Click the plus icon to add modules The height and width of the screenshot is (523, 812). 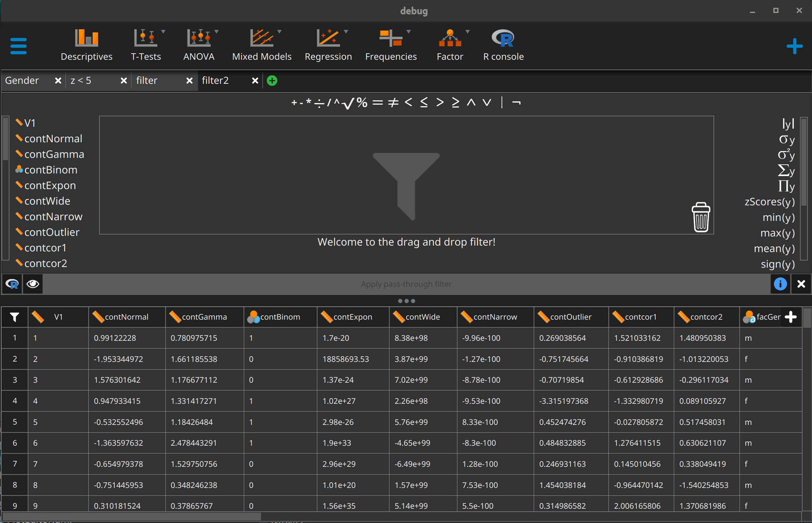[x=794, y=45]
